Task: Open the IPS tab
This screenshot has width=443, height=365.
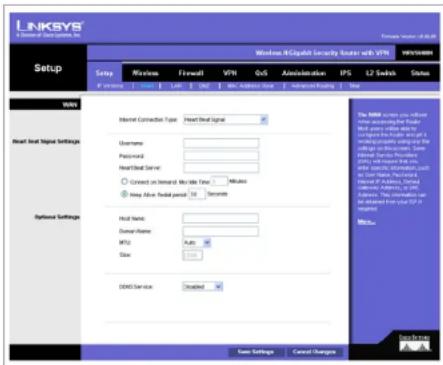Action: pos(346,73)
